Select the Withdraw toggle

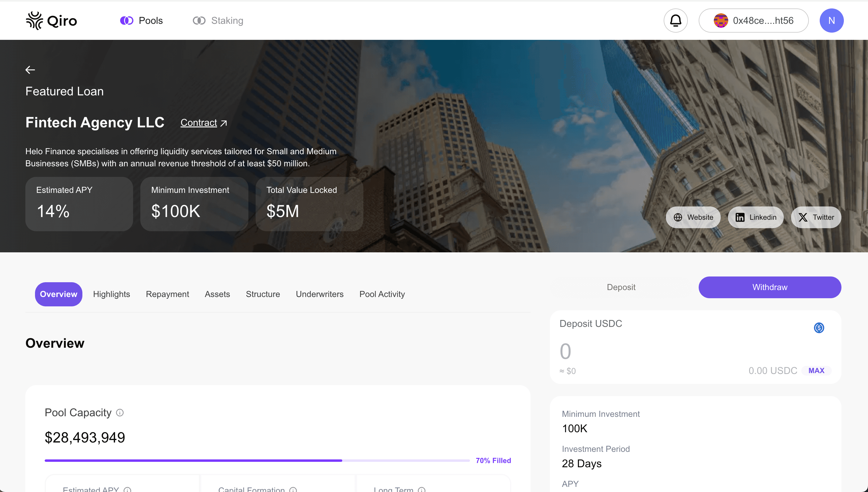point(770,287)
